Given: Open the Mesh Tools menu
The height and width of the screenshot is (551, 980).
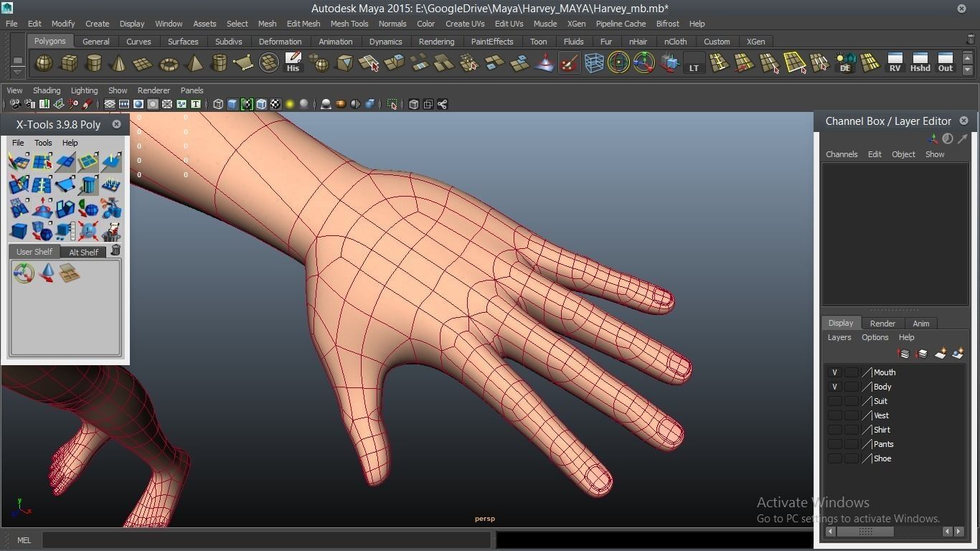Looking at the screenshot, I should [x=349, y=24].
